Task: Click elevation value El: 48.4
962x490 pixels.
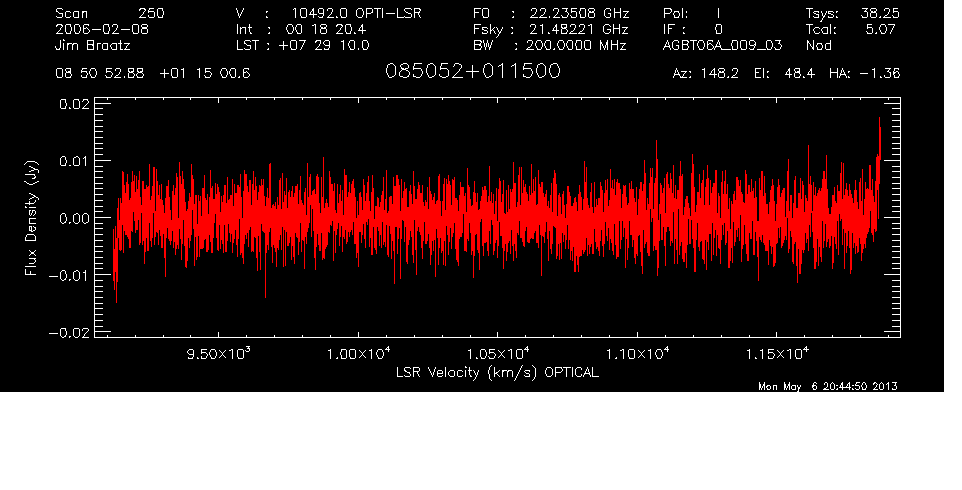Action: (x=784, y=74)
